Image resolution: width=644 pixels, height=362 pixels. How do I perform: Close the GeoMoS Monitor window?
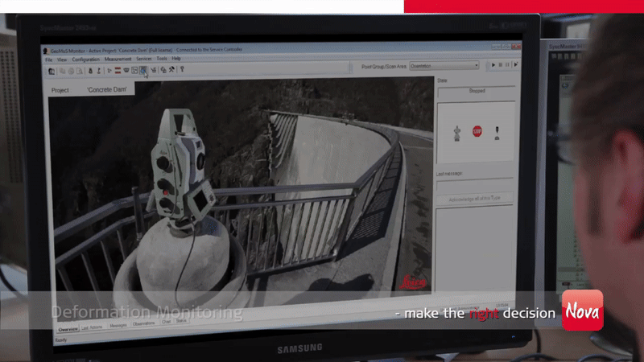(516, 47)
